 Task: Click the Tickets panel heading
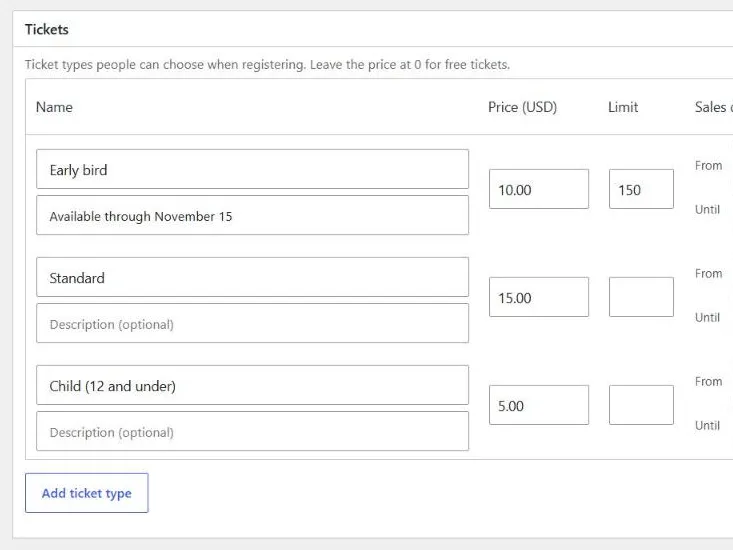coord(47,29)
